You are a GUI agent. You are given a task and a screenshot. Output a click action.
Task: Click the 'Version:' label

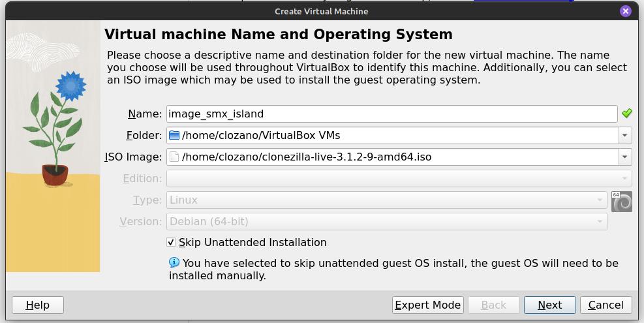[141, 221]
